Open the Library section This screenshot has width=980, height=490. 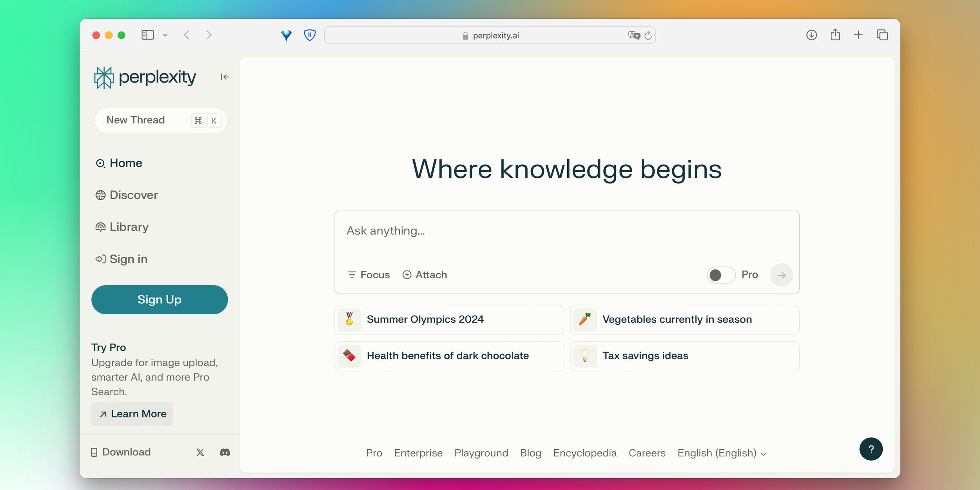pos(122,227)
